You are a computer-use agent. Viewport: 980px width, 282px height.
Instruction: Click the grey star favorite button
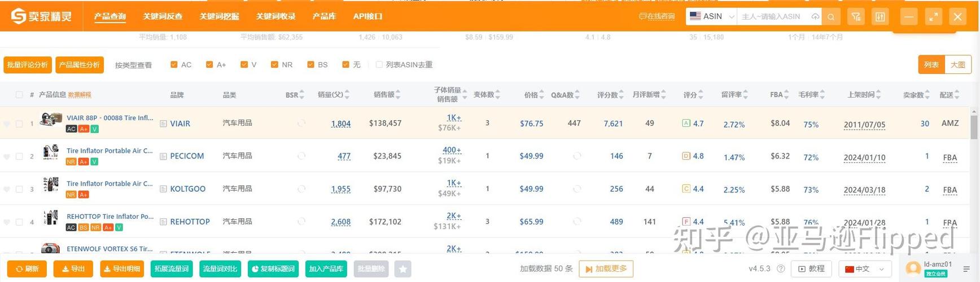coord(403,269)
